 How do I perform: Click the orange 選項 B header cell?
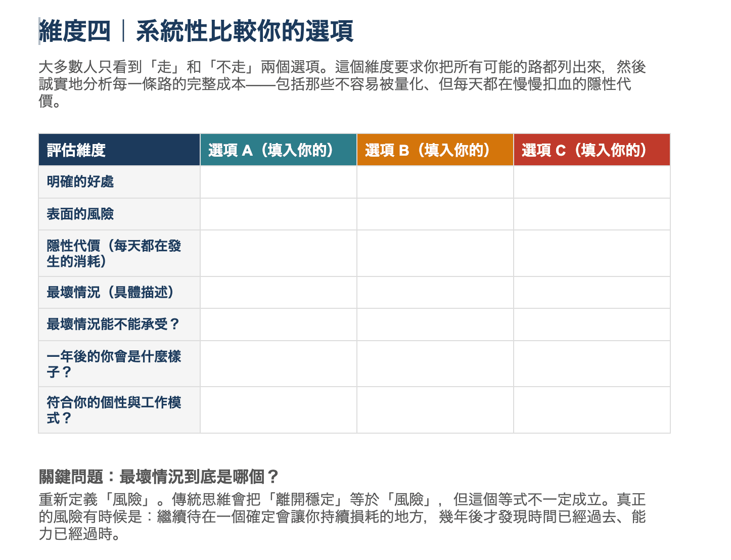click(435, 150)
